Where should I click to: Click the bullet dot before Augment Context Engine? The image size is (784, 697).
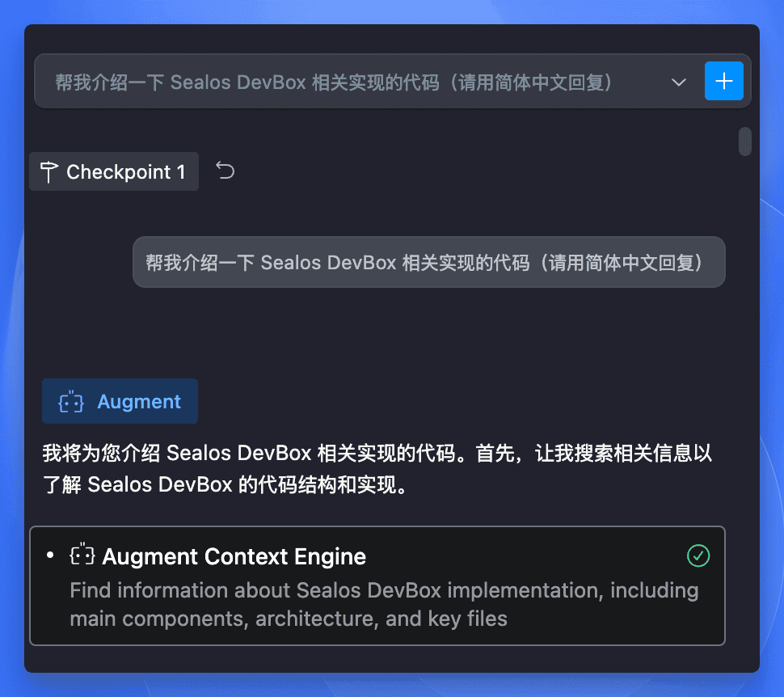(x=50, y=555)
